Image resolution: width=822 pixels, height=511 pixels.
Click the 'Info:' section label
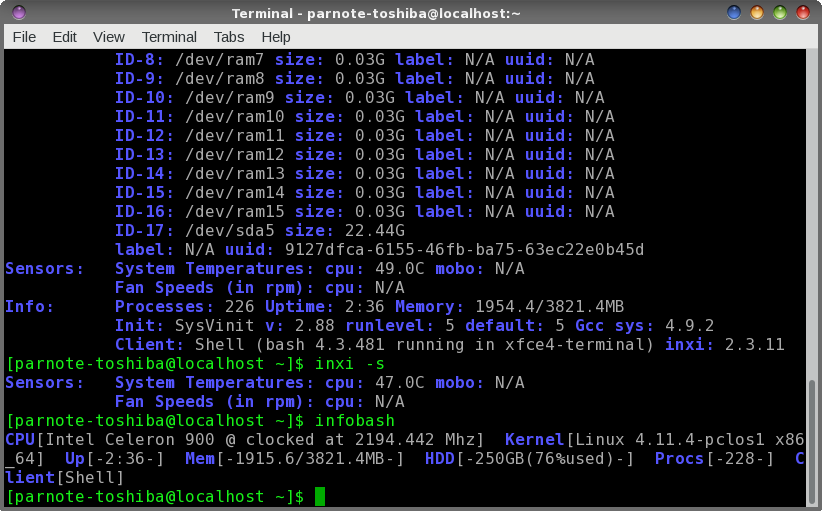coord(30,307)
